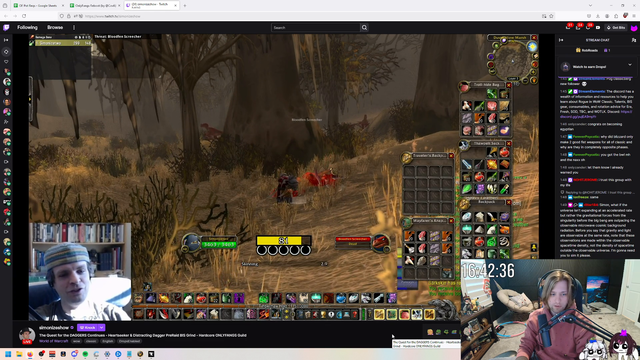Close the Wayfarer's Knapsack window

451,221
